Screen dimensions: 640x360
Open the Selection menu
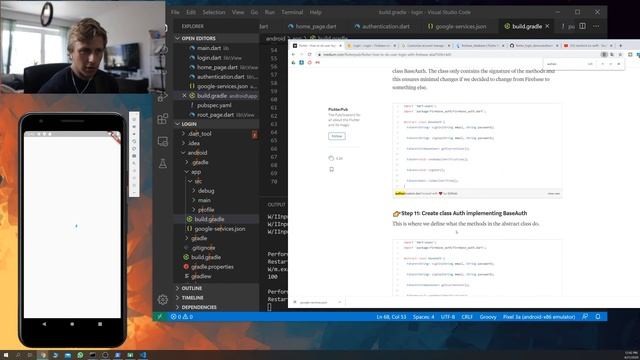[213, 12]
